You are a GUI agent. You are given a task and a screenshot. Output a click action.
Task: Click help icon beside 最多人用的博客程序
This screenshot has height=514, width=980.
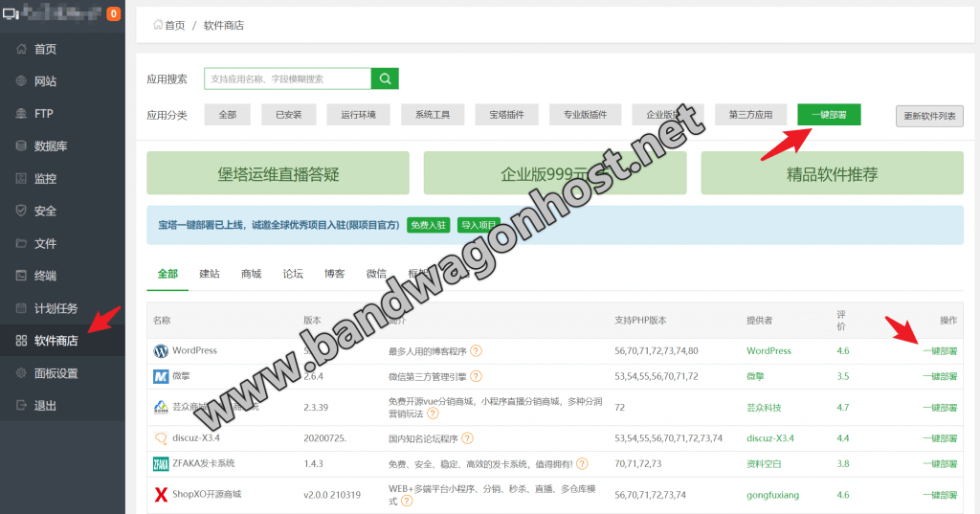tap(477, 350)
